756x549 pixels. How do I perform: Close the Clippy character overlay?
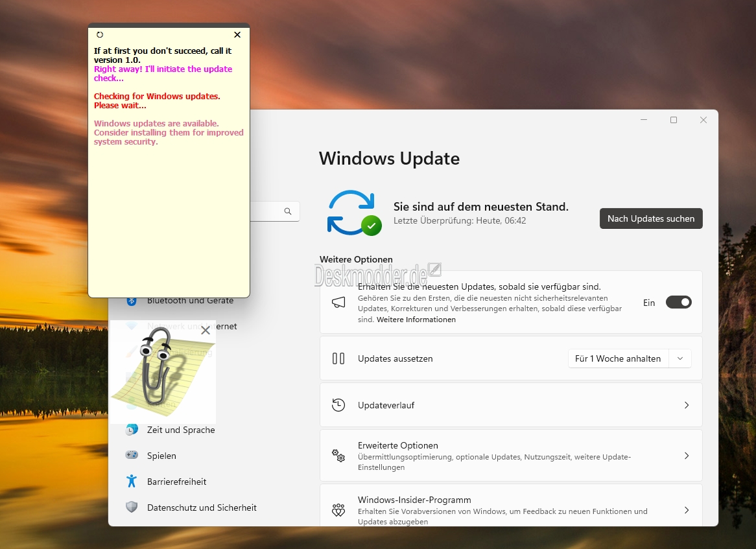click(x=206, y=330)
